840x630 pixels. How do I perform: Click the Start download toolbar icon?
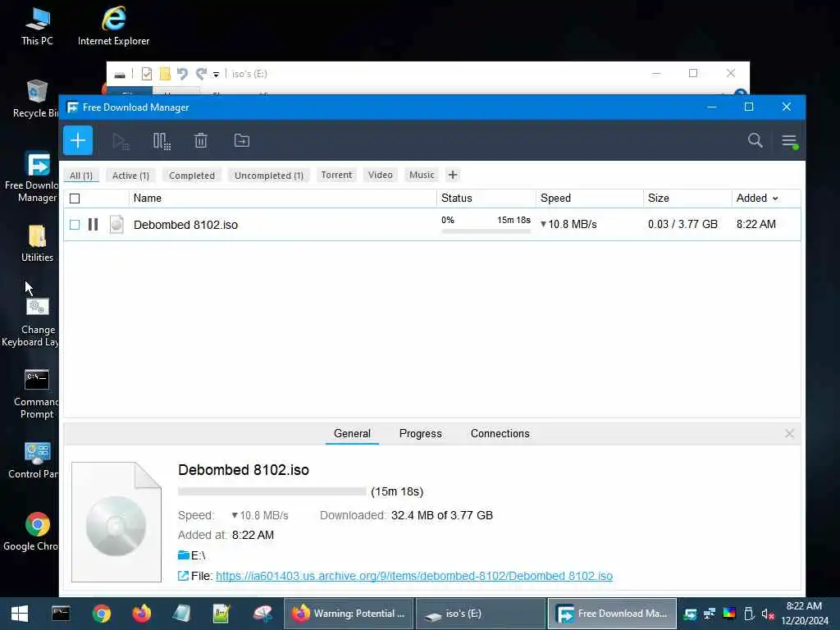(x=121, y=141)
